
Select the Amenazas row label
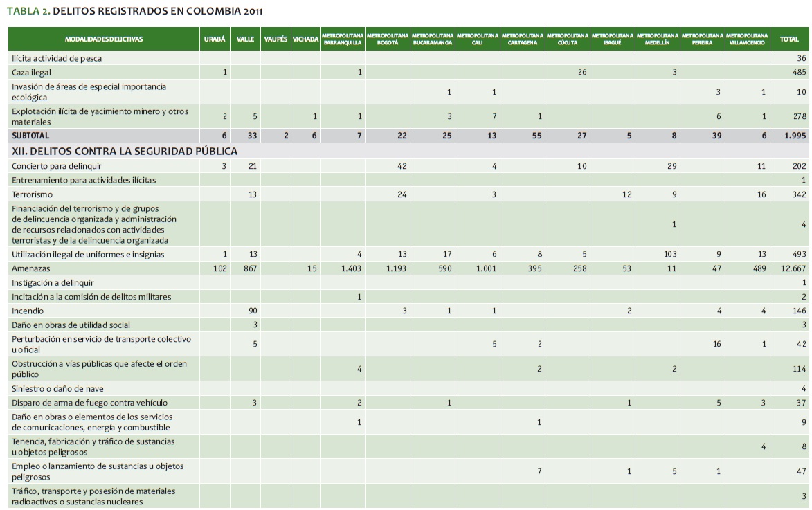31,268
